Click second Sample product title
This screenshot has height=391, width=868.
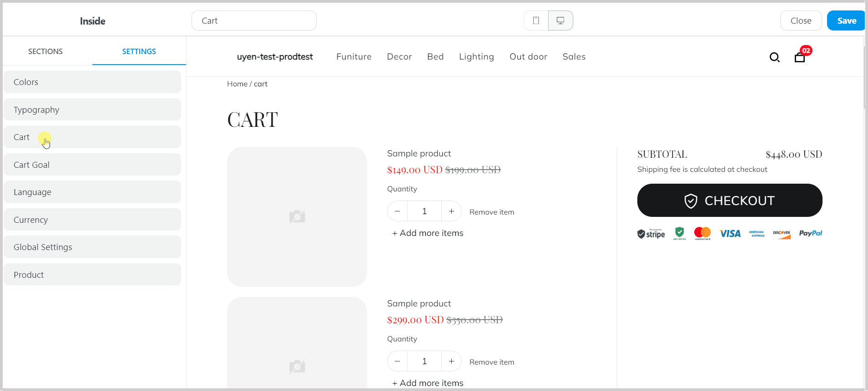click(419, 304)
